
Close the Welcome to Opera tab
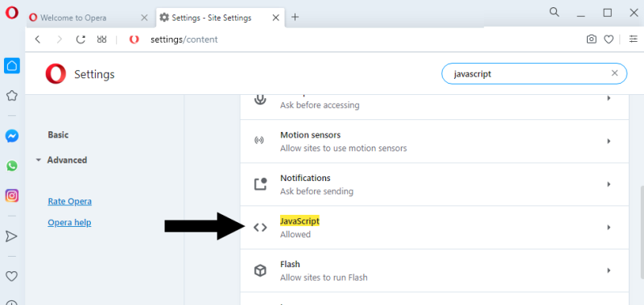[x=144, y=18]
